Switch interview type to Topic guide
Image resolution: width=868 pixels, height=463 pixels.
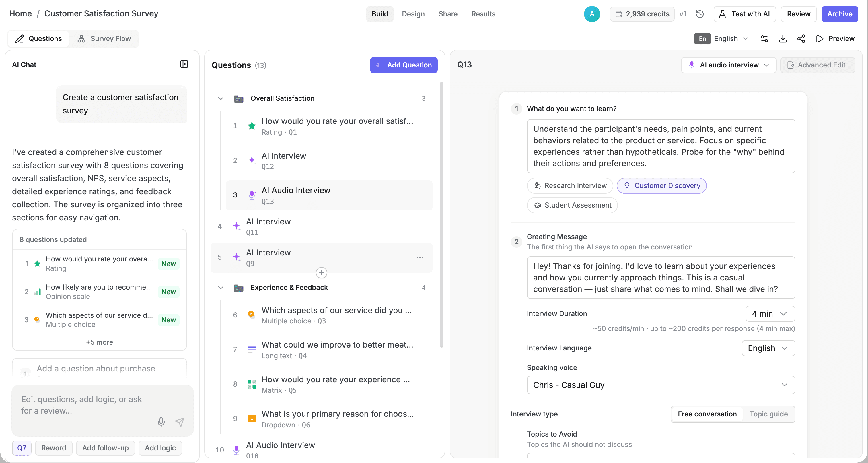pos(768,414)
